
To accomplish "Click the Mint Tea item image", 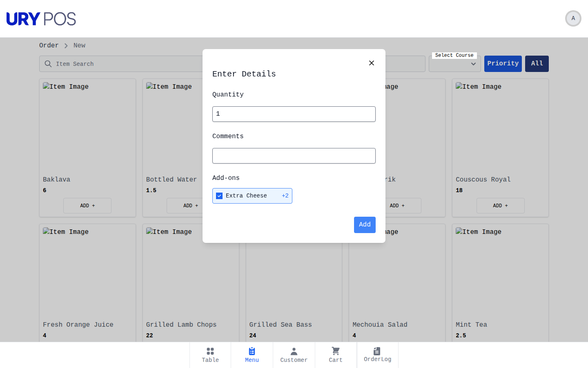I will pyautogui.click(x=479, y=232).
